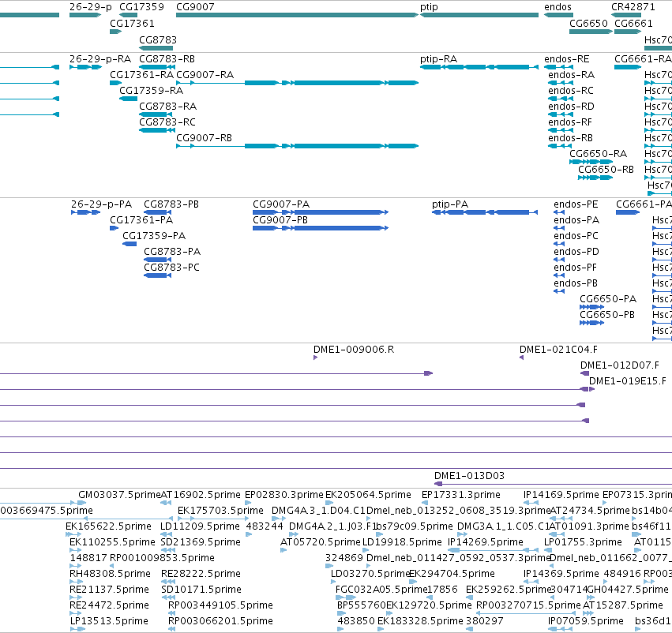The image size is (672, 633).
Task: Open the endos-PD protein label
Action: pyautogui.click(x=576, y=252)
